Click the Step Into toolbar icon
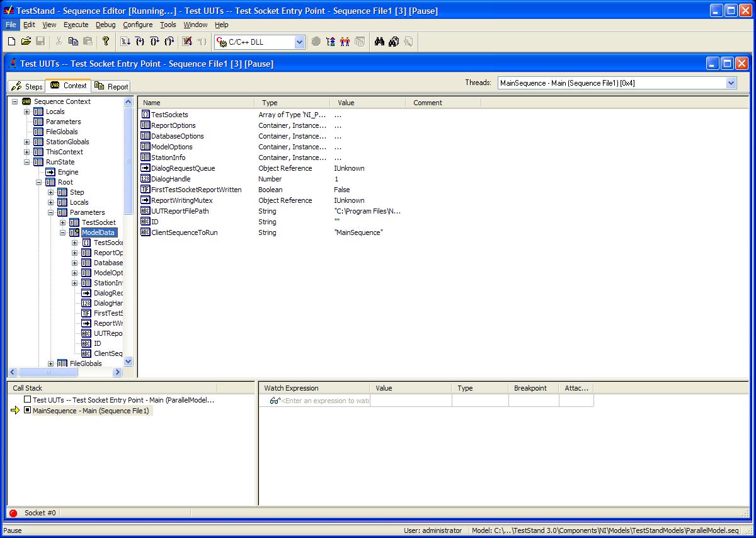The width and height of the screenshot is (756, 538). point(139,42)
